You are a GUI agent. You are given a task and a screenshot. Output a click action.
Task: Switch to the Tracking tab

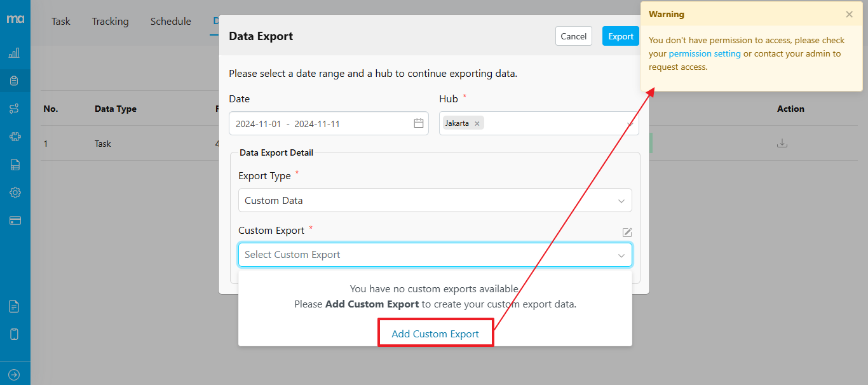point(110,22)
